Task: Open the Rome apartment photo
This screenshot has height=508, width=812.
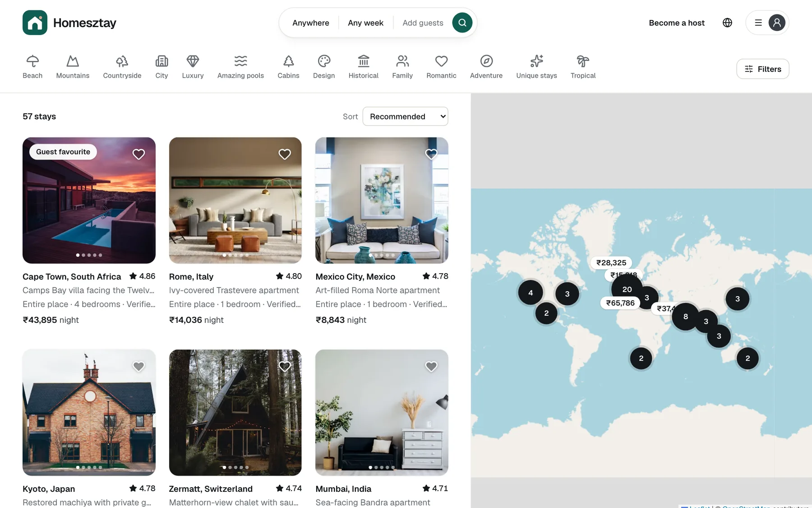Action: [x=235, y=200]
